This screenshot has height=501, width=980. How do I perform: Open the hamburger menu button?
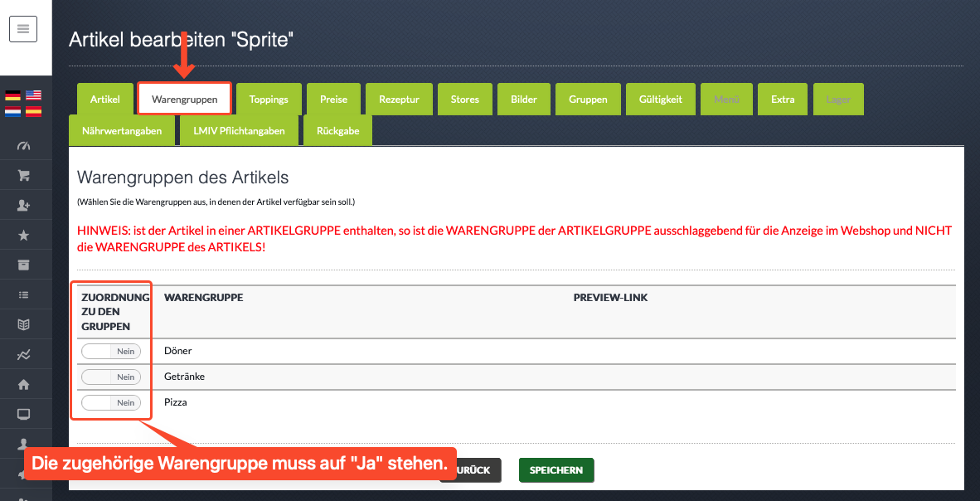pyautogui.click(x=23, y=29)
